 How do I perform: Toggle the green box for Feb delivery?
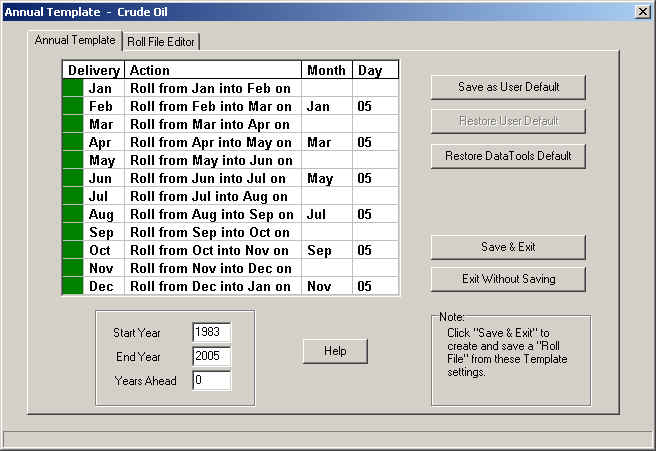tap(73, 106)
